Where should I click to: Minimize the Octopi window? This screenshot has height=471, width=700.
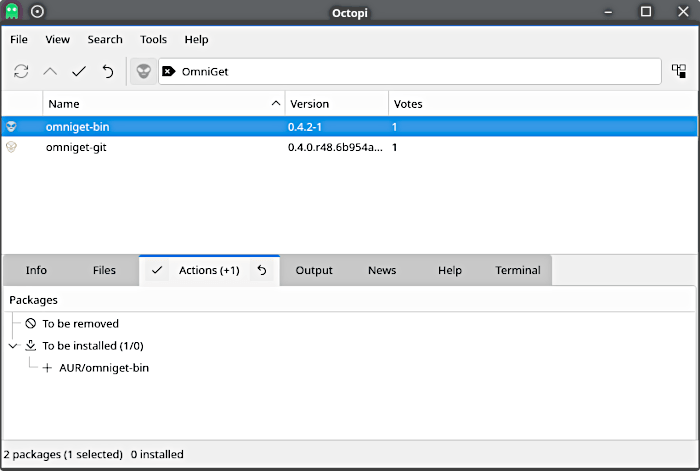coord(608,12)
